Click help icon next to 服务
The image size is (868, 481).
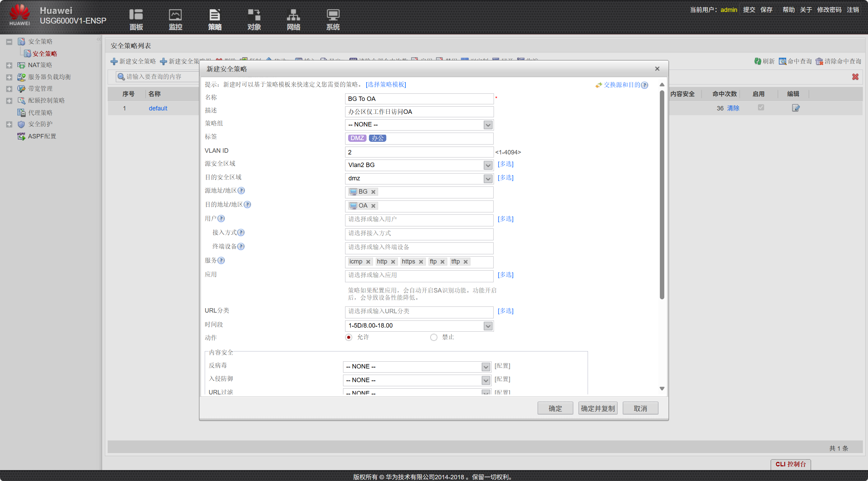(221, 260)
